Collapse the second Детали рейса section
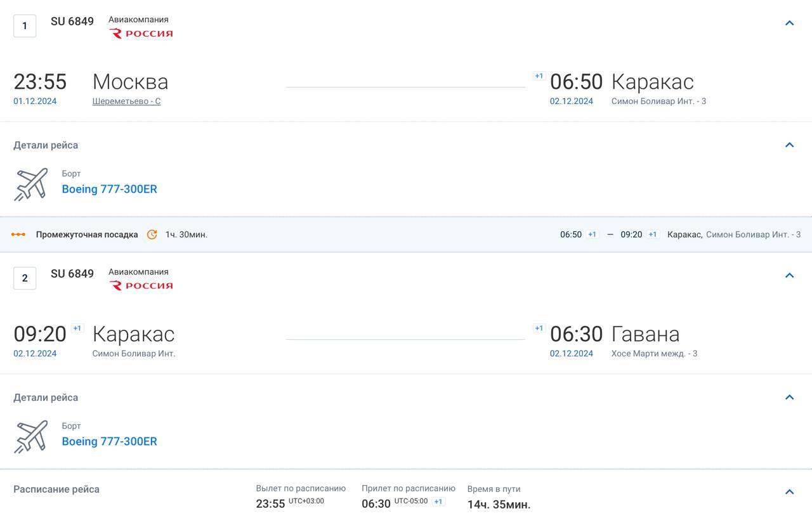 [x=789, y=398]
